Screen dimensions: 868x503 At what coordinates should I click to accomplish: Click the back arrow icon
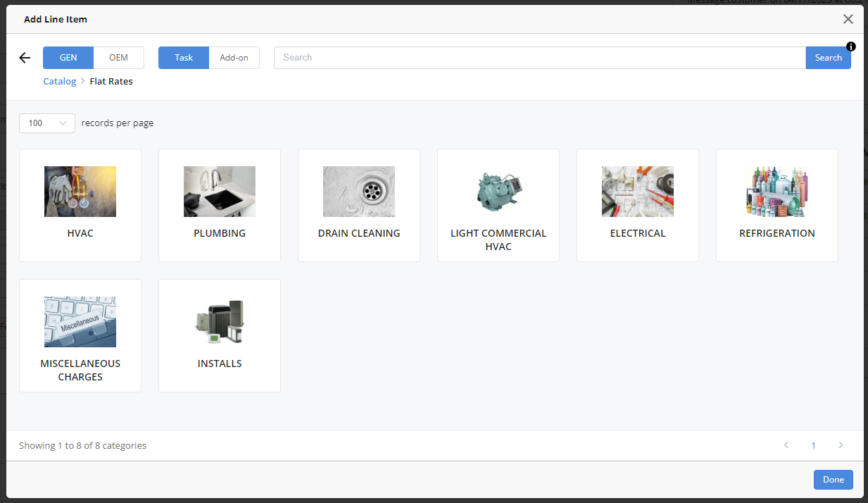click(x=25, y=58)
